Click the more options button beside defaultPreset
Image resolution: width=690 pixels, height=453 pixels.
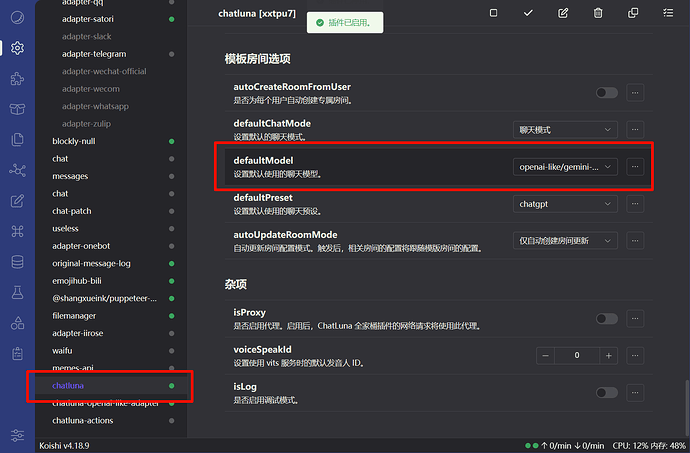click(x=635, y=203)
